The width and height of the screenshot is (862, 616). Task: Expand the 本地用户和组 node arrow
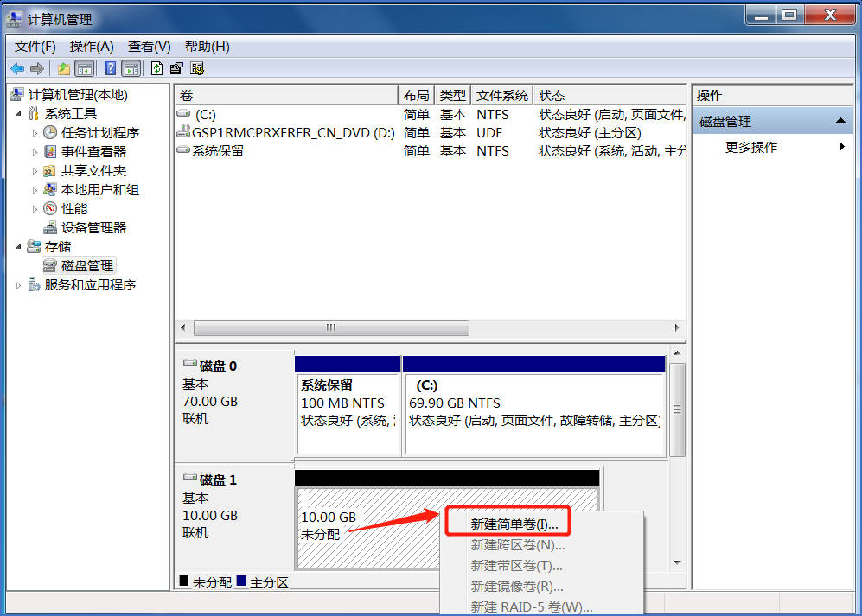coord(34,190)
